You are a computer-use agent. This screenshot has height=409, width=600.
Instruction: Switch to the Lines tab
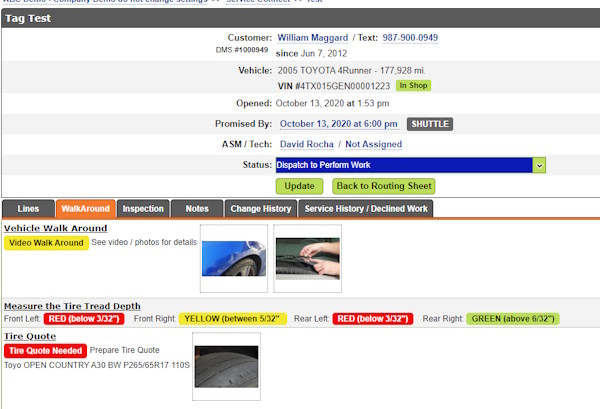click(28, 208)
